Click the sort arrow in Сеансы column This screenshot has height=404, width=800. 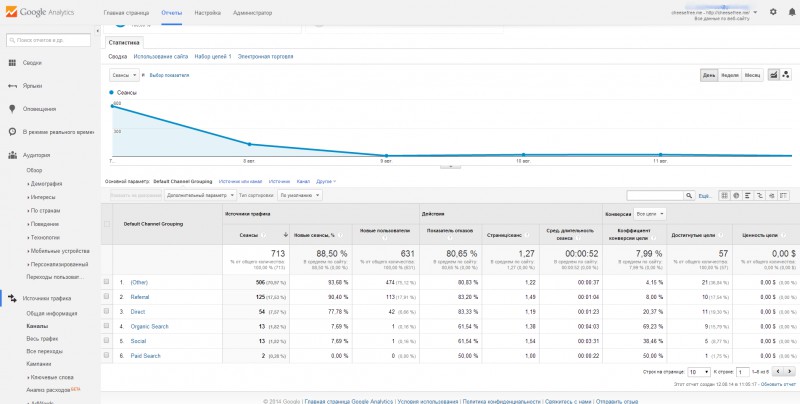click(285, 235)
